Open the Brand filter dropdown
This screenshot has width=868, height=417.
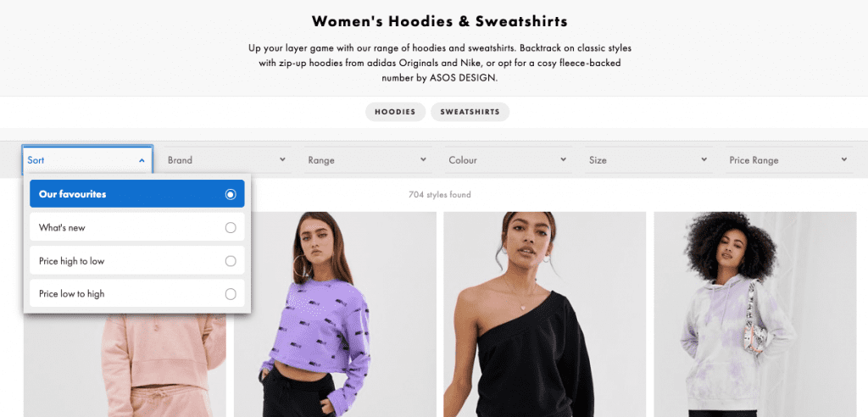[227, 160]
